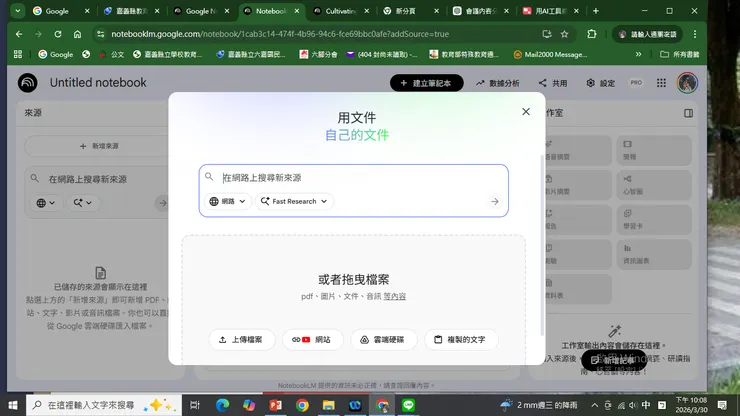Click the web search input in dialog
740x416 pixels.
[354, 178]
